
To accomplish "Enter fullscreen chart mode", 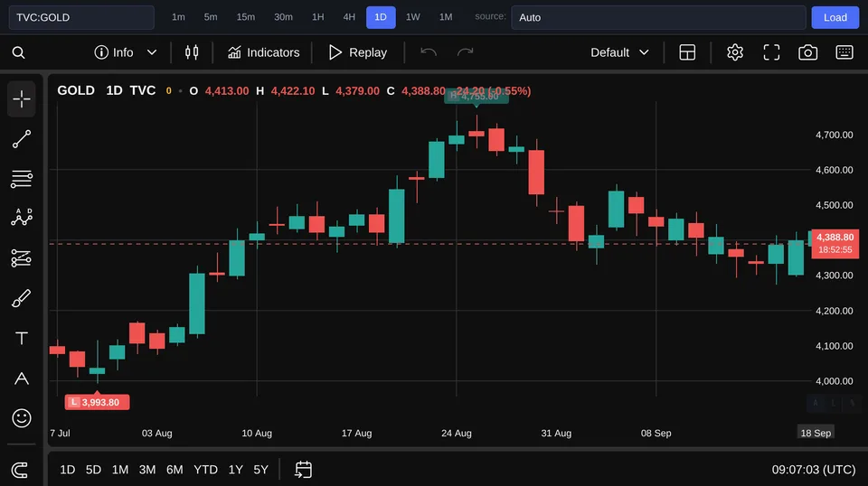I will click(771, 52).
